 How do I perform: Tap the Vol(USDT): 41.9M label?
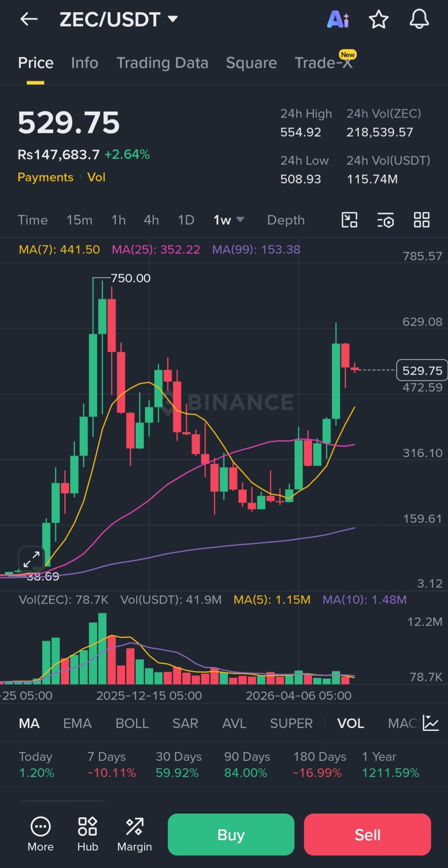click(x=171, y=599)
